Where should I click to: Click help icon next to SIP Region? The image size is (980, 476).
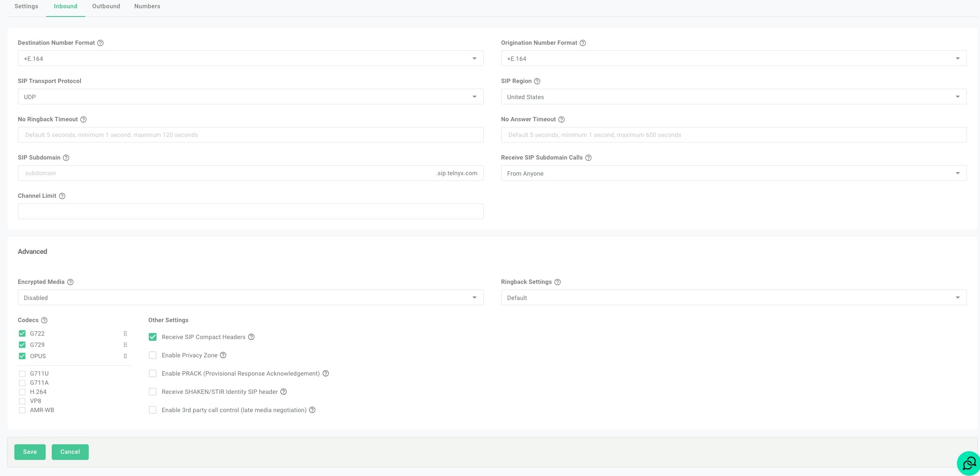pyautogui.click(x=537, y=81)
